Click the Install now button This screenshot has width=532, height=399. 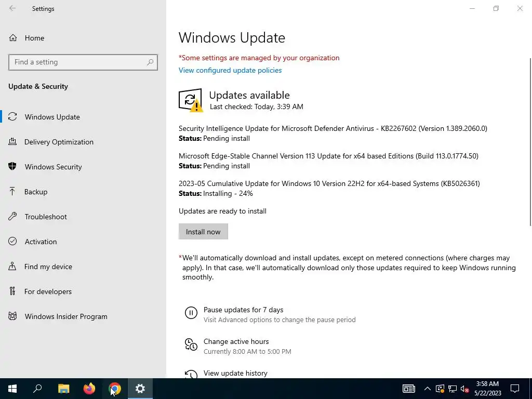(x=203, y=231)
